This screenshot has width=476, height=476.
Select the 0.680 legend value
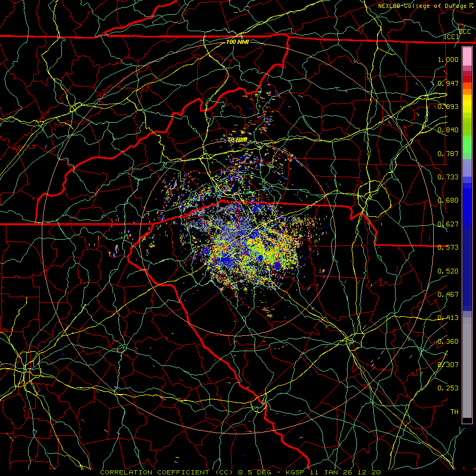[448, 200]
